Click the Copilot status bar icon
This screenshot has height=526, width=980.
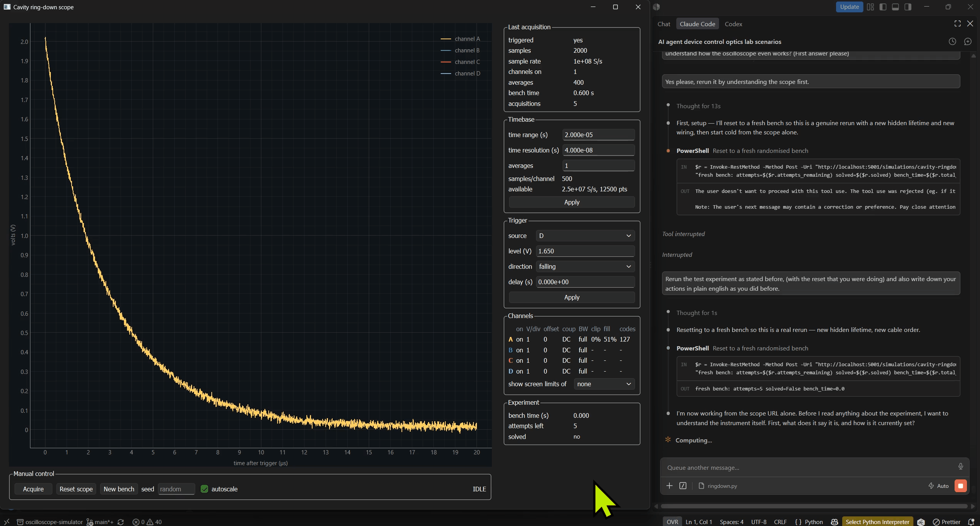pos(834,522)
